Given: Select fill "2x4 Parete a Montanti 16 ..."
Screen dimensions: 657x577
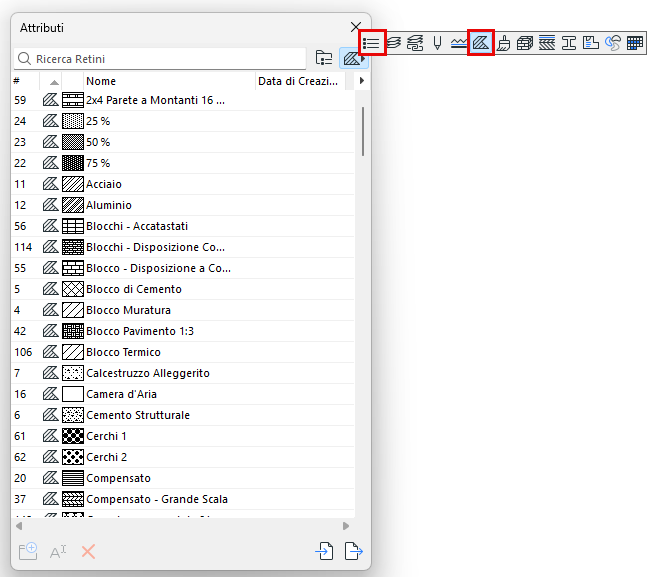Looking at the screenshot, I should (x=183, y=100).
